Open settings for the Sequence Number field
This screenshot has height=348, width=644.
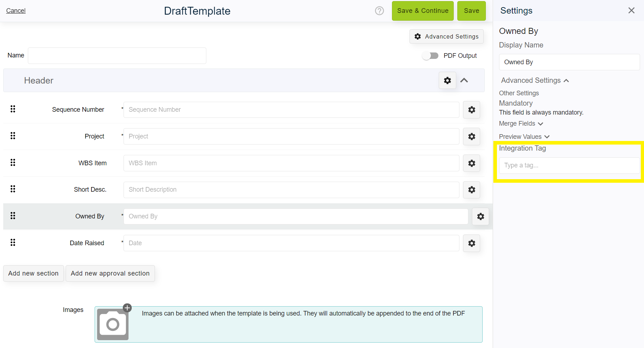coord(471,110)
